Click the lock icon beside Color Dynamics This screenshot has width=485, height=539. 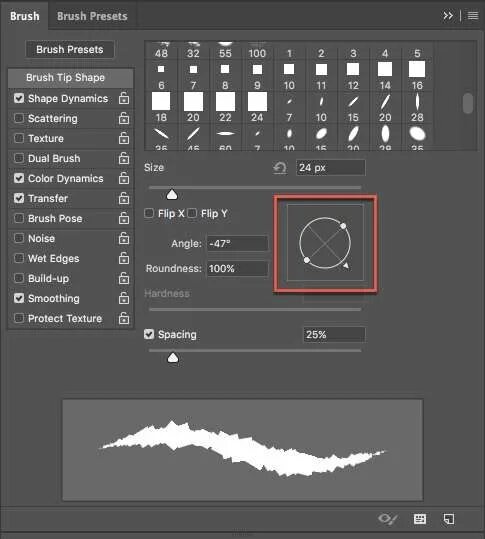click(x=124, y=178)
